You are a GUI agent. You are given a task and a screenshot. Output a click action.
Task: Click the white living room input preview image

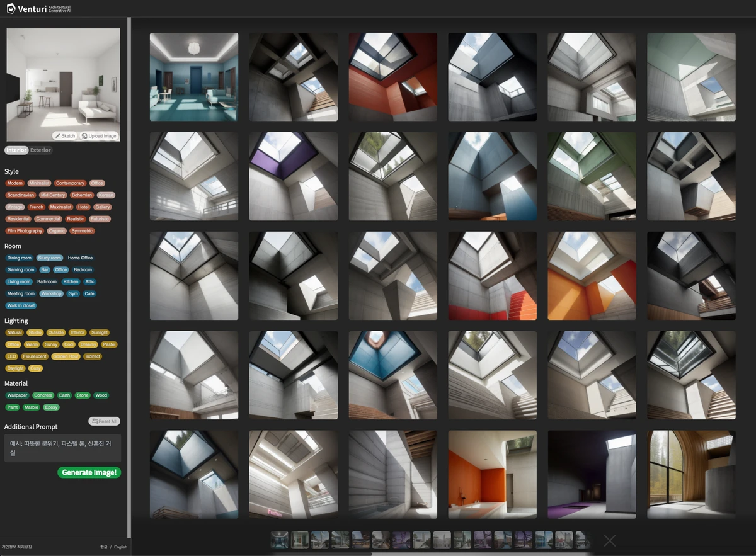click(63, 85)
